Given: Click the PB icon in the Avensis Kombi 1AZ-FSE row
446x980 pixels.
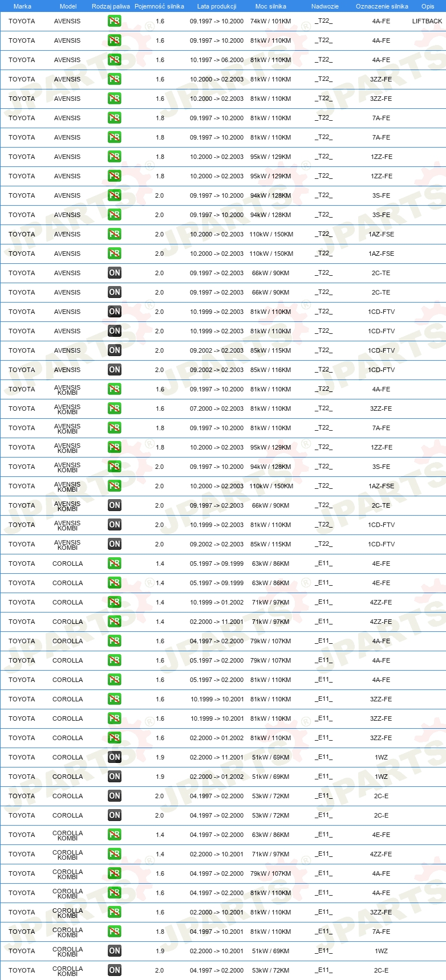Looking at the screenshot, I should tap(115, 486).
